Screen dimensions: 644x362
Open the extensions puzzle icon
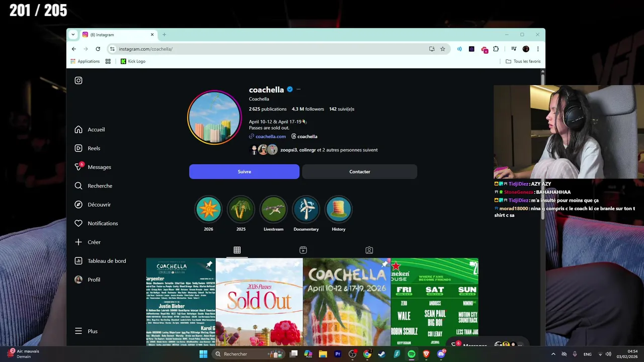coord(496,49)
